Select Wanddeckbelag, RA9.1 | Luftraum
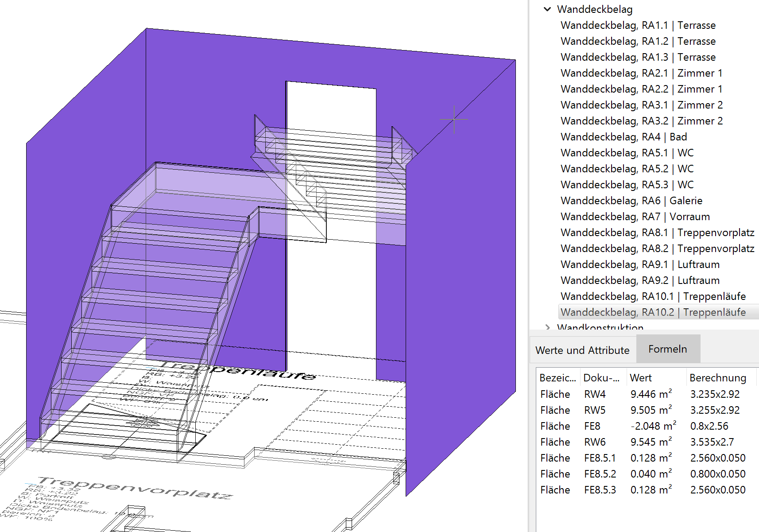 (x=640, y=264)
